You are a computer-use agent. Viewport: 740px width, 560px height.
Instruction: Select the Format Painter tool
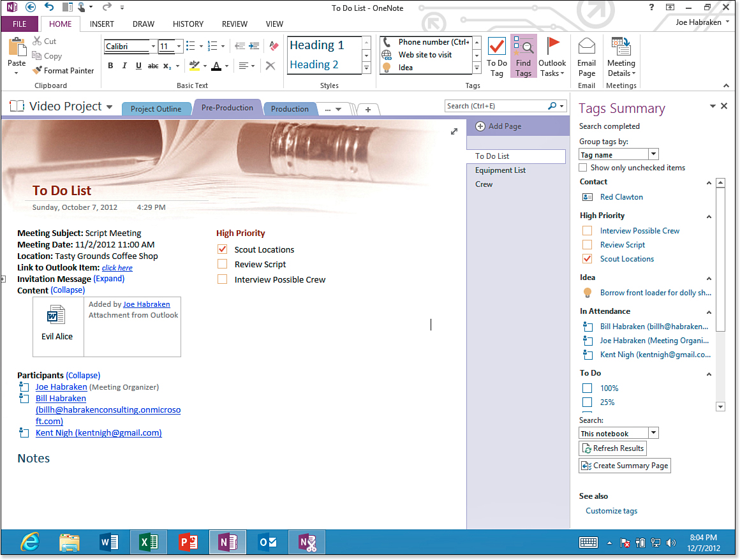63,71
